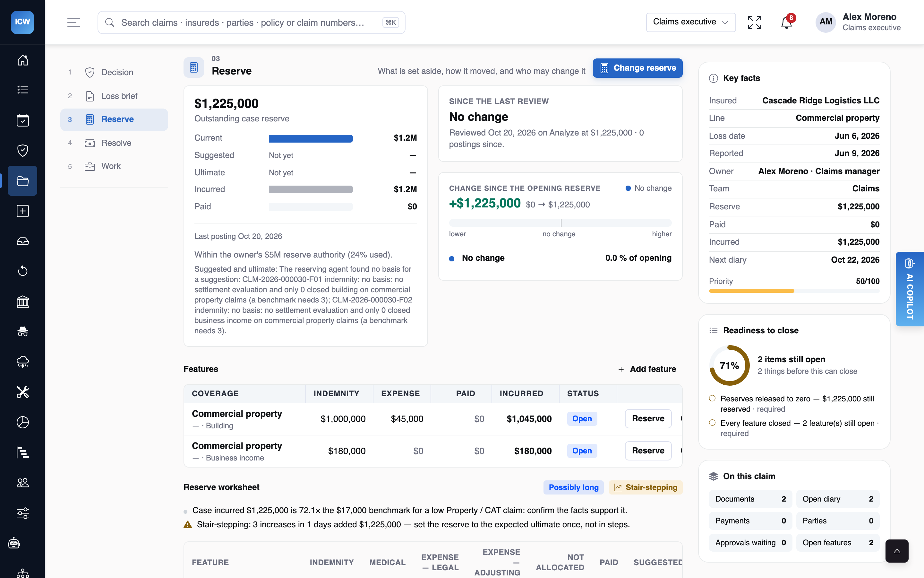Viewport: 924px width, 578px height.
Task: Go to step 1 Decision
Action: pos(114,72)
